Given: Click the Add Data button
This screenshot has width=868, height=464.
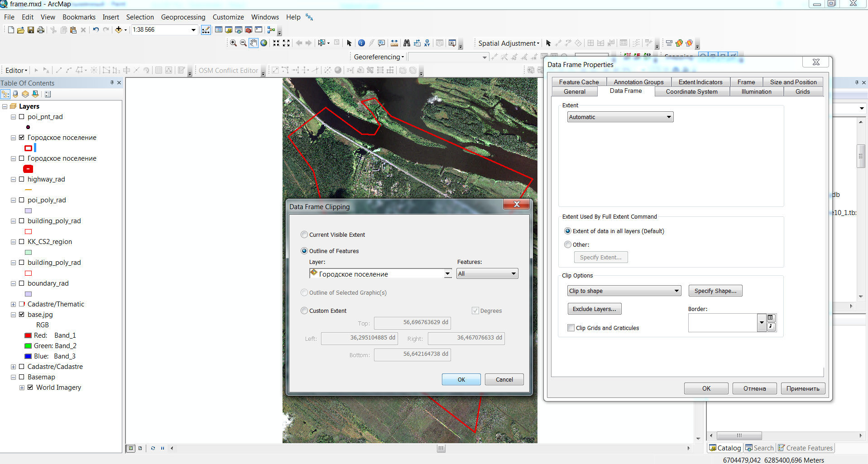Looking at the screenshot, I should 119,30.
